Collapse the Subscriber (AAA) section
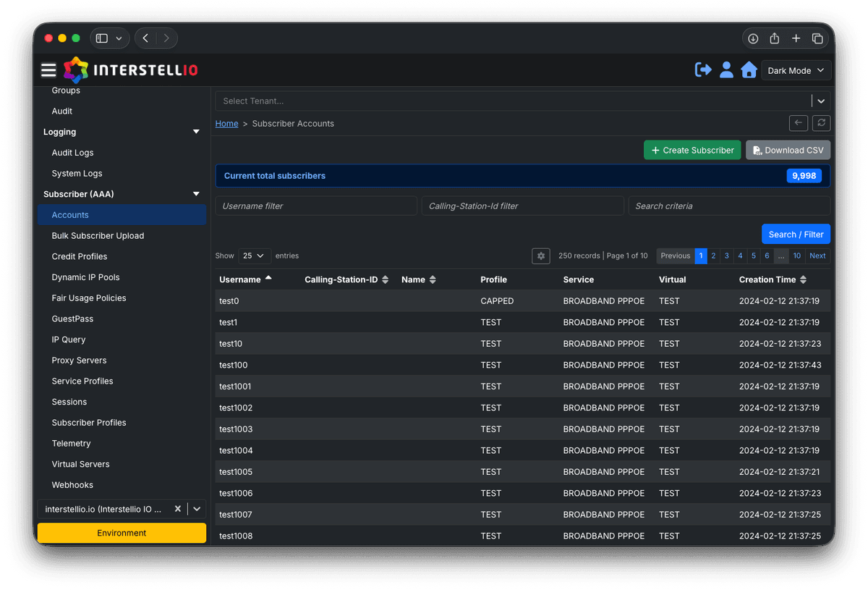The width and height of the screenshot is (868, 590). (195, 194)
